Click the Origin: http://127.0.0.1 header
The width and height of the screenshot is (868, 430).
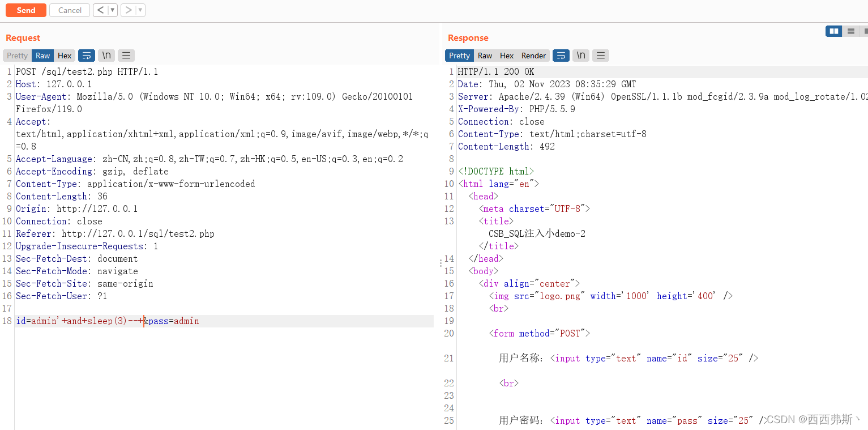[77, 209]
